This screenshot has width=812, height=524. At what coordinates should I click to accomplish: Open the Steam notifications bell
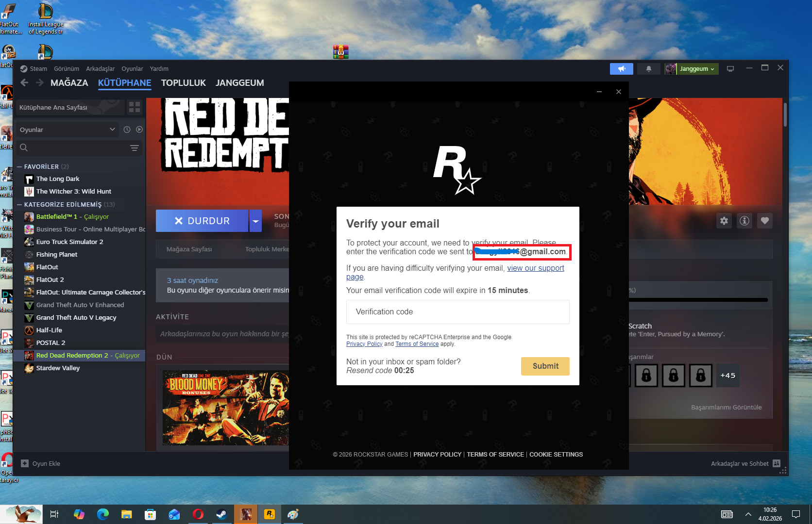648,69
